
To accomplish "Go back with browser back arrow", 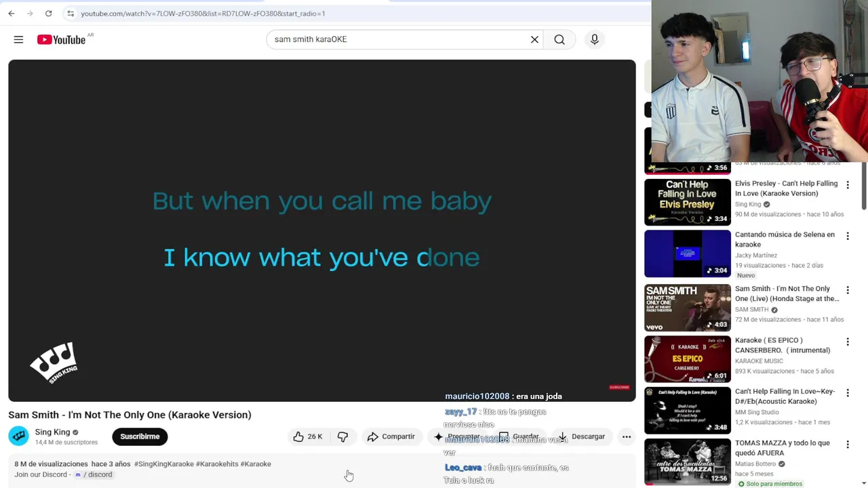I will coord(12,14).
